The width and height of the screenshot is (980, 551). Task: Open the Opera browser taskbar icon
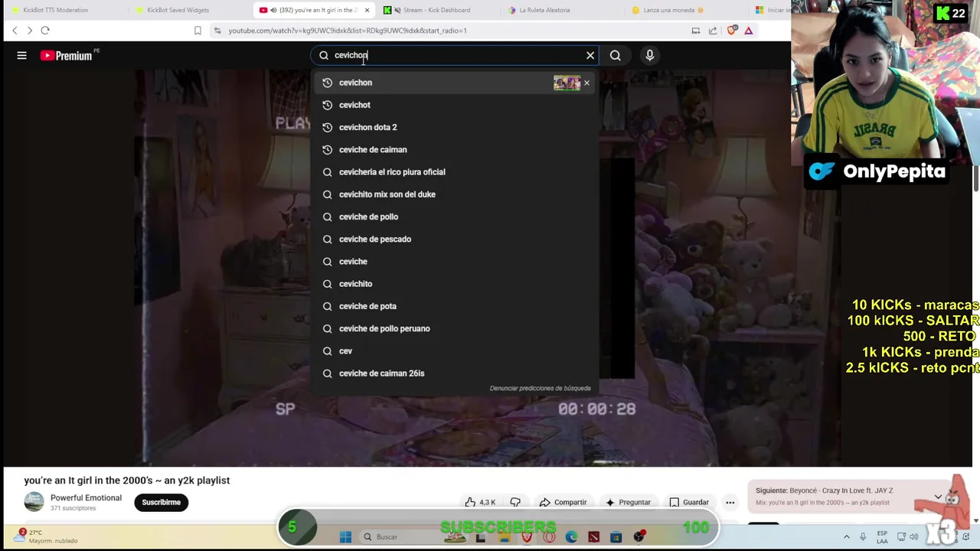[x=549, y=536]
